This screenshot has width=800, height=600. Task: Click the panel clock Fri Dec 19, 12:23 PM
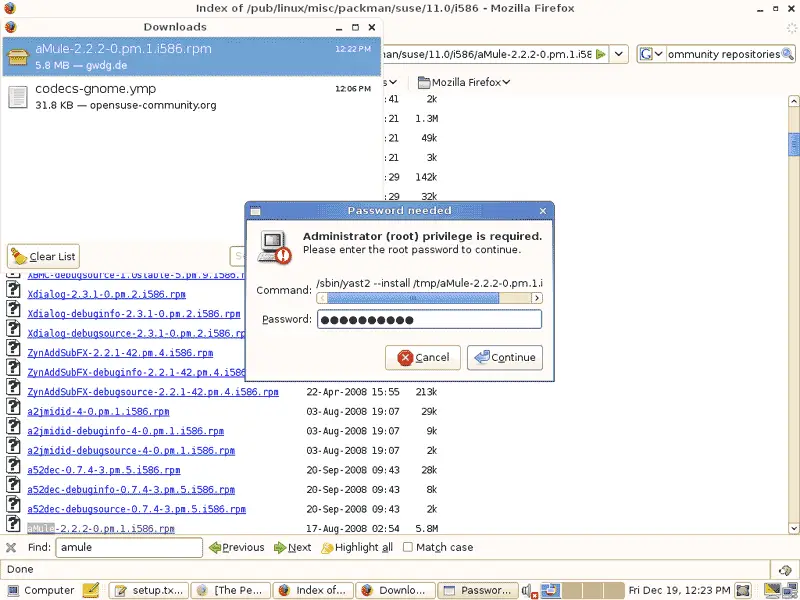pos(679,590)
